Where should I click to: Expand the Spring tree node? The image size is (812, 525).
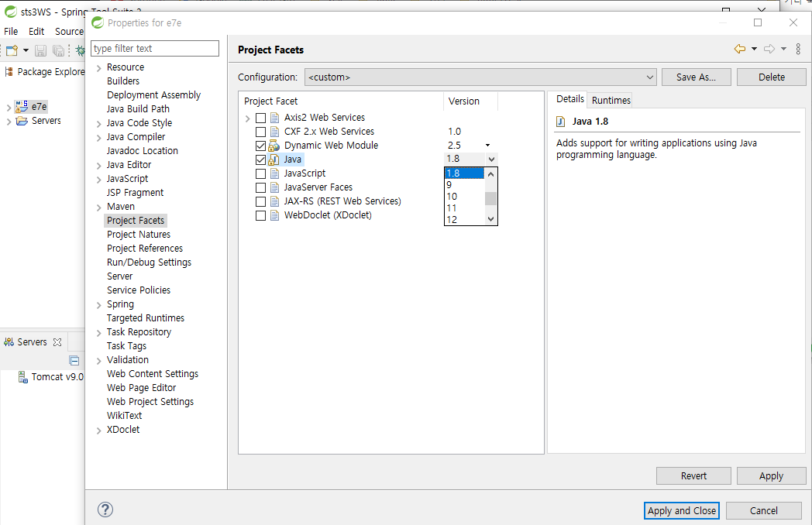(98, 305)
